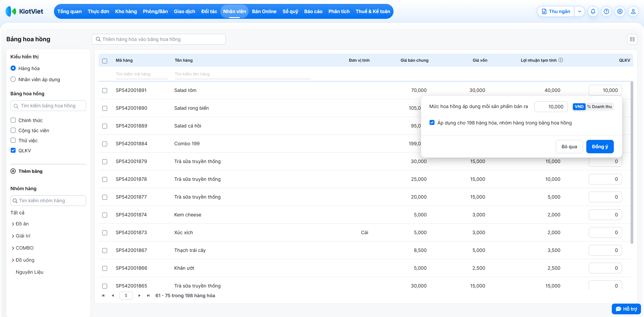
Task: Click the Thu ngân cashier icon
Action: pos(544,11)
